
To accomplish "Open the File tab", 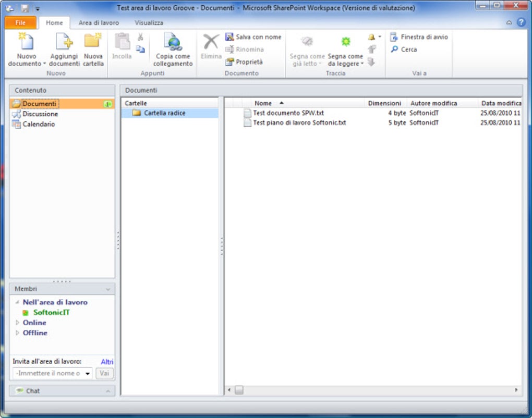I will [20, 22].
